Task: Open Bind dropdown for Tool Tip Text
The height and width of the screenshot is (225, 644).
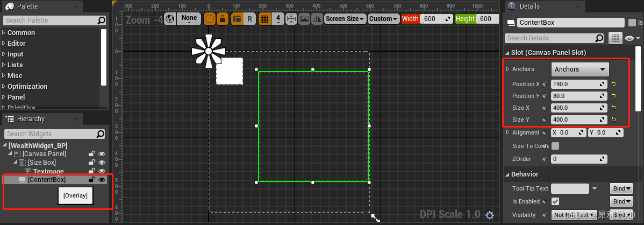Action: [x=620, y=188]
